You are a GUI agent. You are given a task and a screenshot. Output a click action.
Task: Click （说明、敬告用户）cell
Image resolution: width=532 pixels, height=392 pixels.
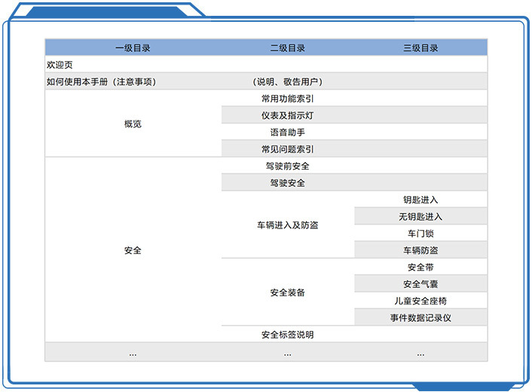pyautogui.click(x=287, y=81)
